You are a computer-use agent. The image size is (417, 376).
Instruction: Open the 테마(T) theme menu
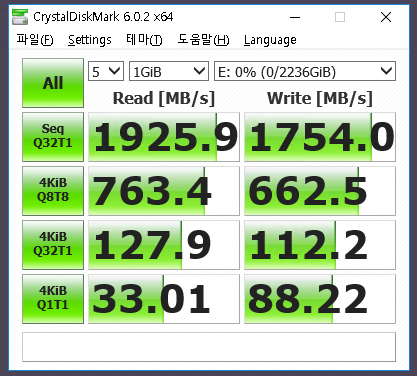coord(144,40)
